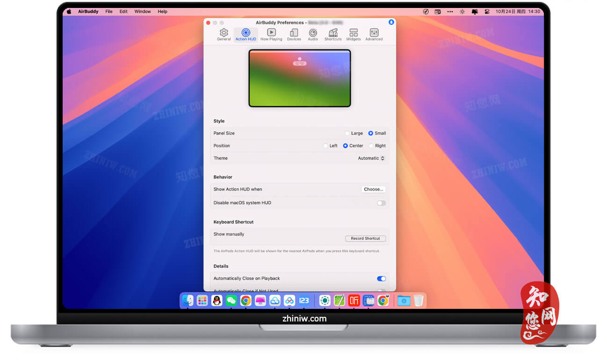Open the Help menu

[x=162, y=12]
